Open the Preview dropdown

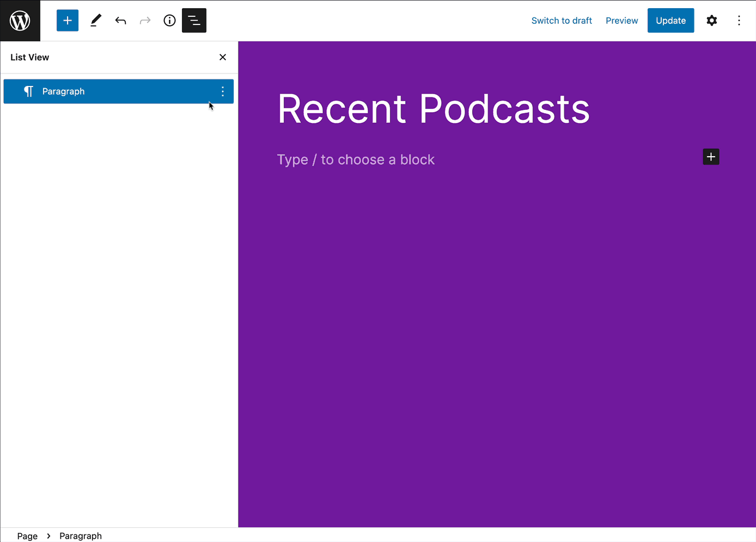621,21
